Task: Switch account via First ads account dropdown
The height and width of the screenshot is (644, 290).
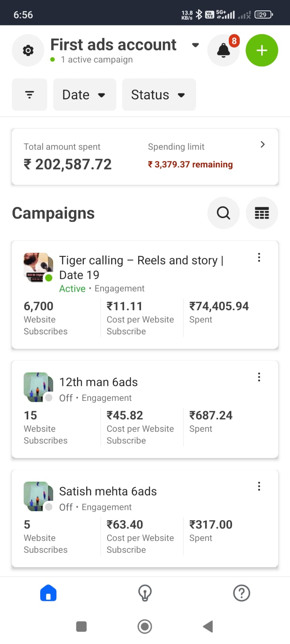Action: [195, 45]
